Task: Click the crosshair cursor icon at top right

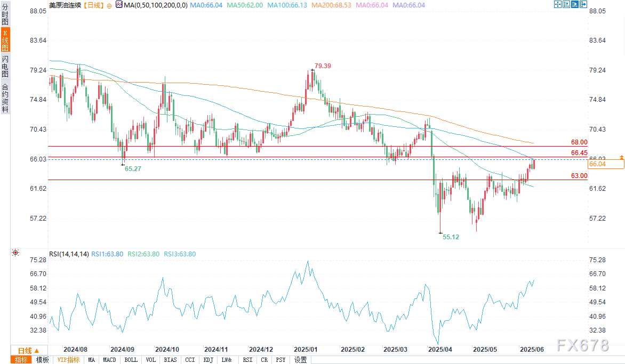Action: tap(558, 5)
